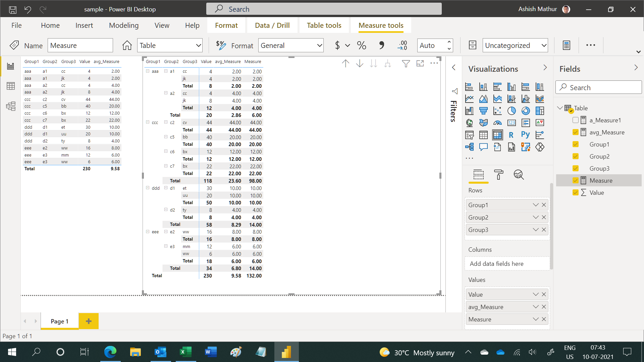Click the measure Name input field

coord(80,45)
